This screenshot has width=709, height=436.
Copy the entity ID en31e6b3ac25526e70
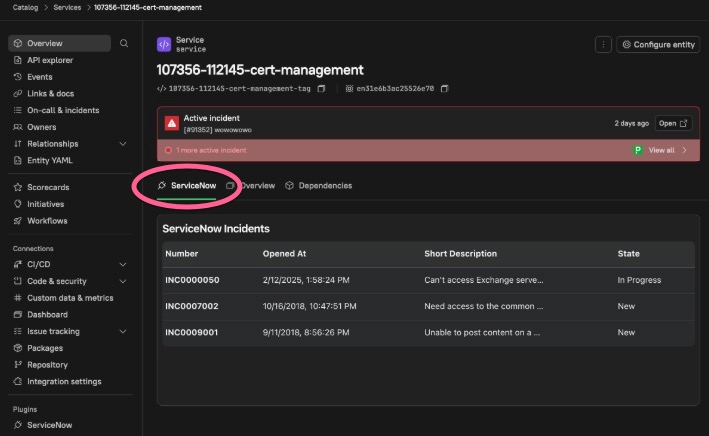pos(444,89)
